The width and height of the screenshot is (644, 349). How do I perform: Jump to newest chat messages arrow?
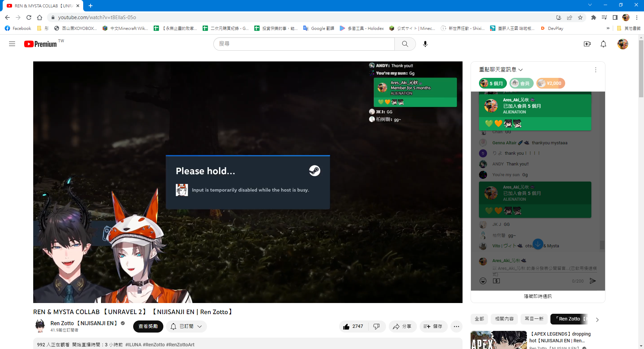pos(538,244)
